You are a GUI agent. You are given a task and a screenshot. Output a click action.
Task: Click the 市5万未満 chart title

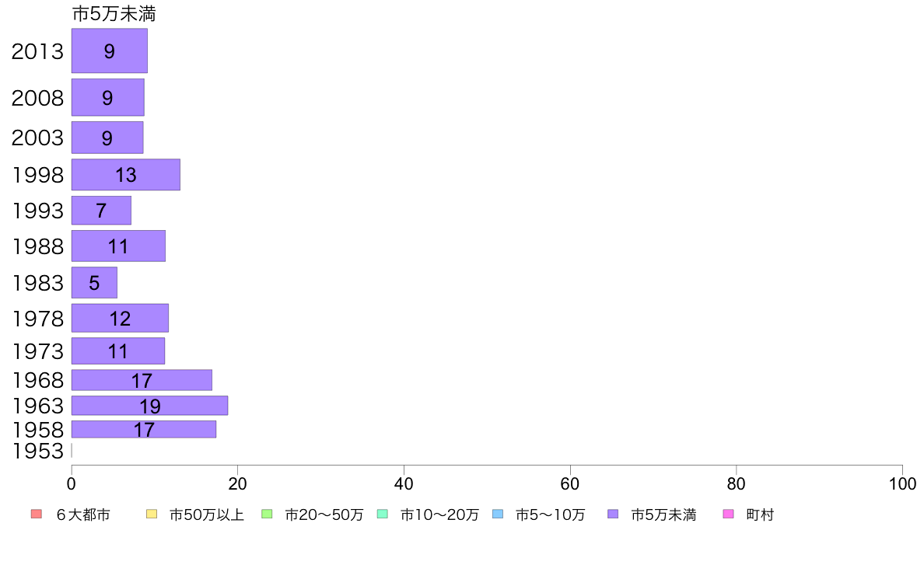(x=114, y=13)
